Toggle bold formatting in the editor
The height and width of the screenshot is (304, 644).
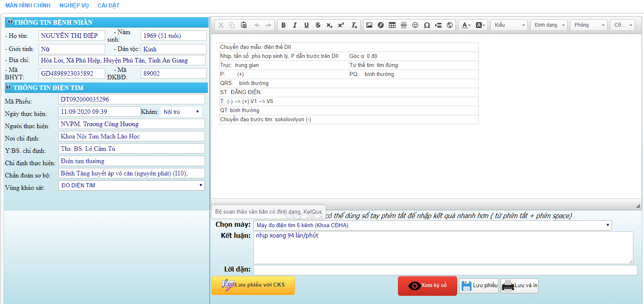(283, 25)
